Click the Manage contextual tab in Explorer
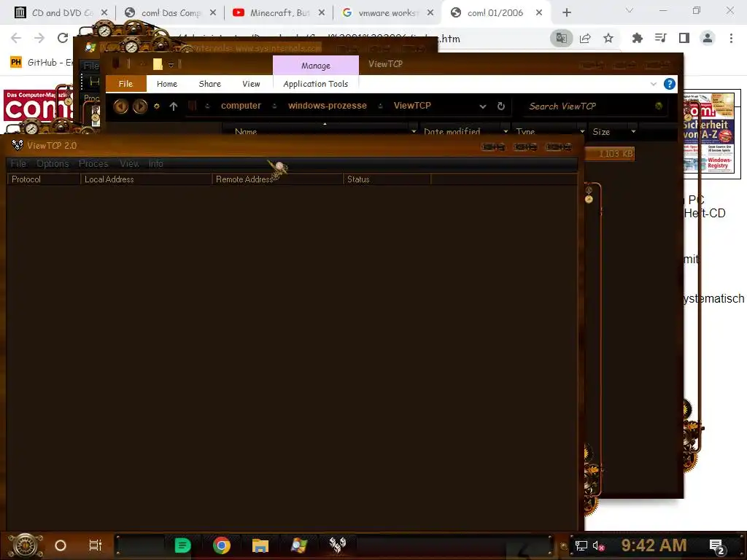Screen dimensions: 747x560 [x=315, y=66]
